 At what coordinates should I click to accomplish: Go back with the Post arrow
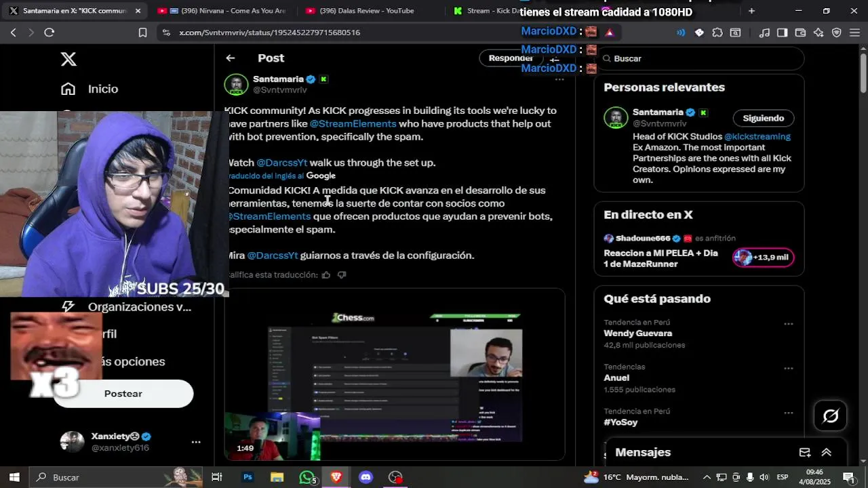[231, 58]
